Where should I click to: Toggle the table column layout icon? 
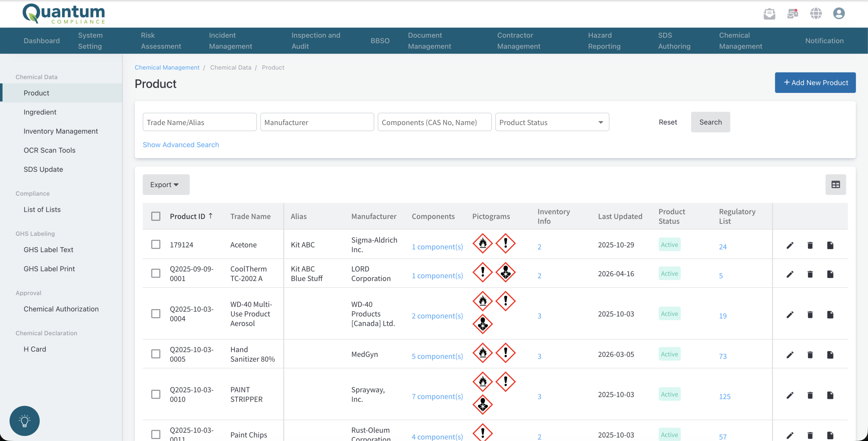(x=835, y=184)
